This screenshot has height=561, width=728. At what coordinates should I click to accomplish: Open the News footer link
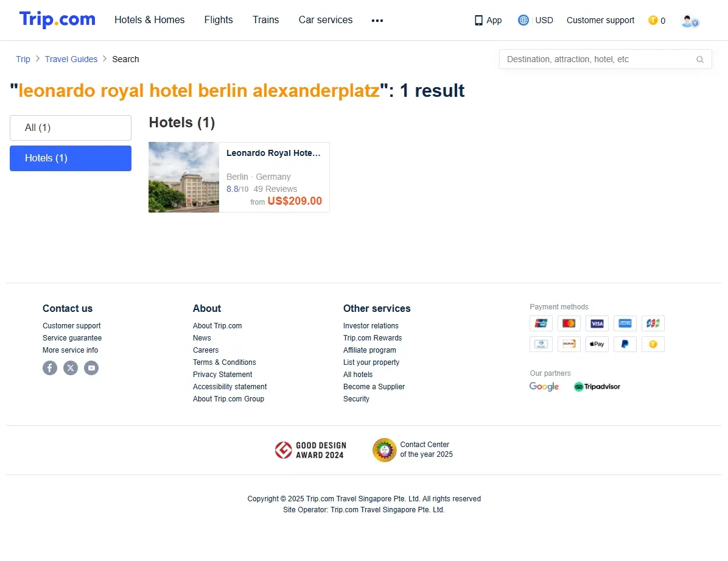pyautogui.click(x=202, y=338)
